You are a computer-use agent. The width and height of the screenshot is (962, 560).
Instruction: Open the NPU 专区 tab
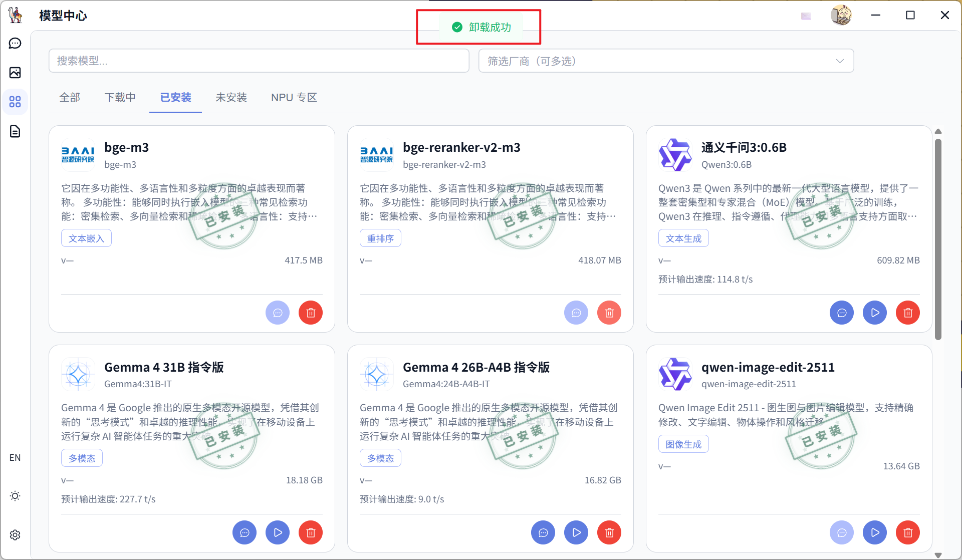pyautogui.click(x=294, y=97)
